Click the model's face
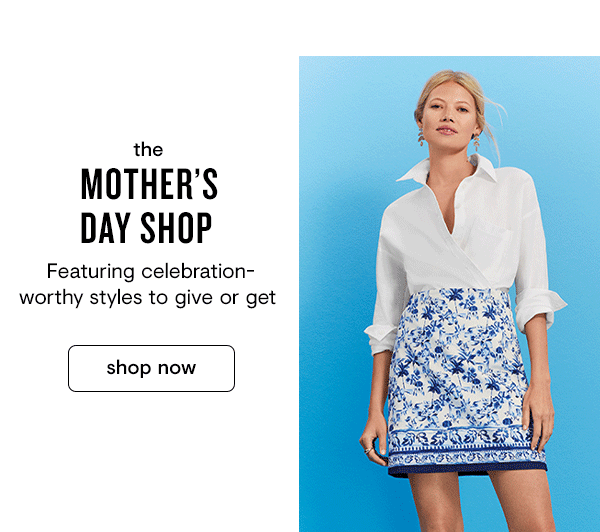The width and height of the screenshot is (600, 532). coord(448,115)
